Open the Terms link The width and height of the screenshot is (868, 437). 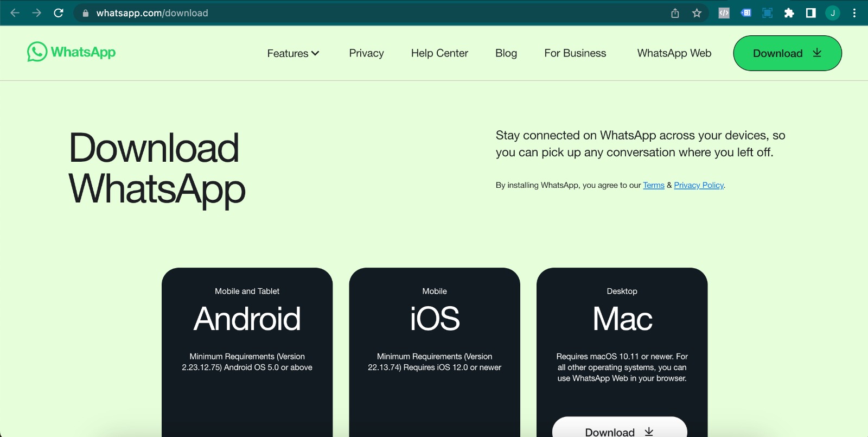click(x=654, y=185)
